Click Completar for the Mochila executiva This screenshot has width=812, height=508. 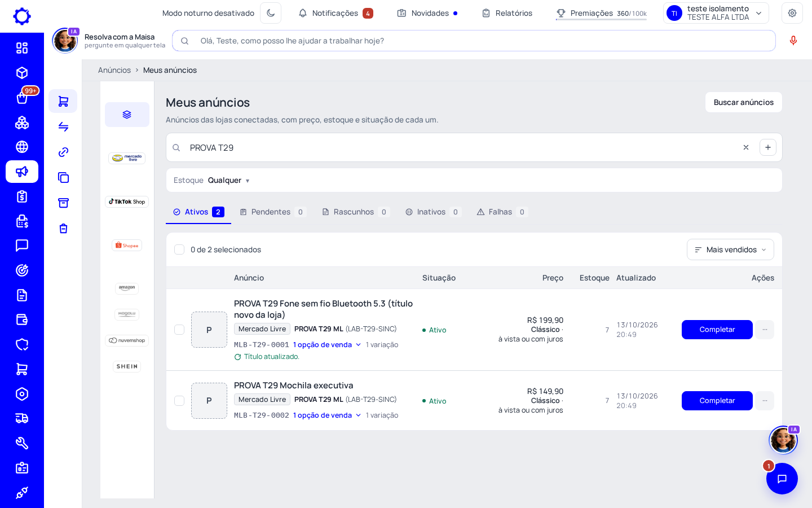tap(717, 401)
